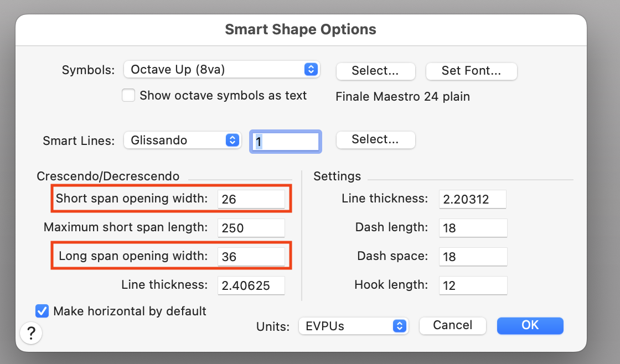Cancel the Smart Shape Options dialog

click(x=452, y=325)
